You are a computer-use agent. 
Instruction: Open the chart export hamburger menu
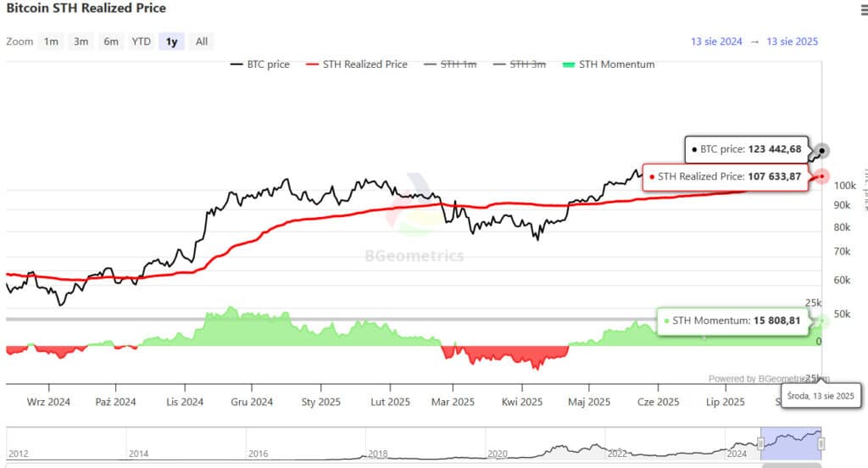(x=858, y=10)
